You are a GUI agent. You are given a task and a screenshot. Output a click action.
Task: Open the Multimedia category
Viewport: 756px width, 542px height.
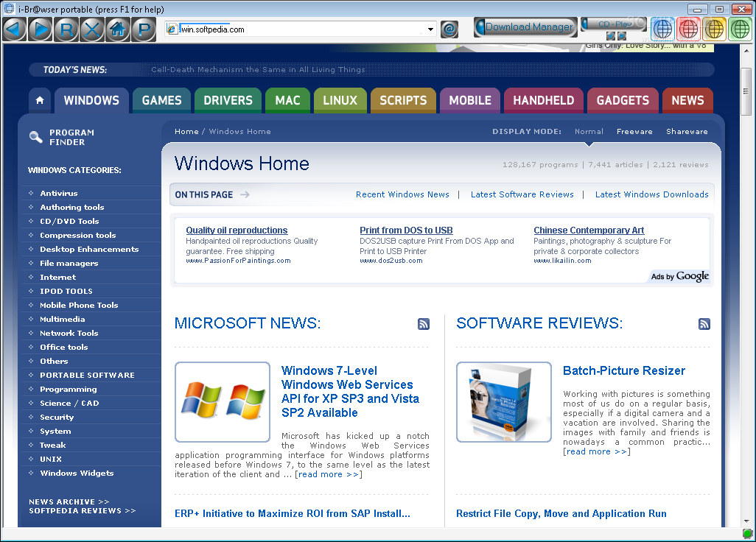click(x=62, y=319)
